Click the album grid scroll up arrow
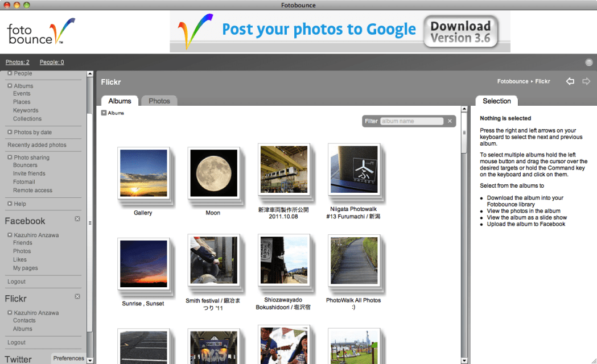 [464, 109]
